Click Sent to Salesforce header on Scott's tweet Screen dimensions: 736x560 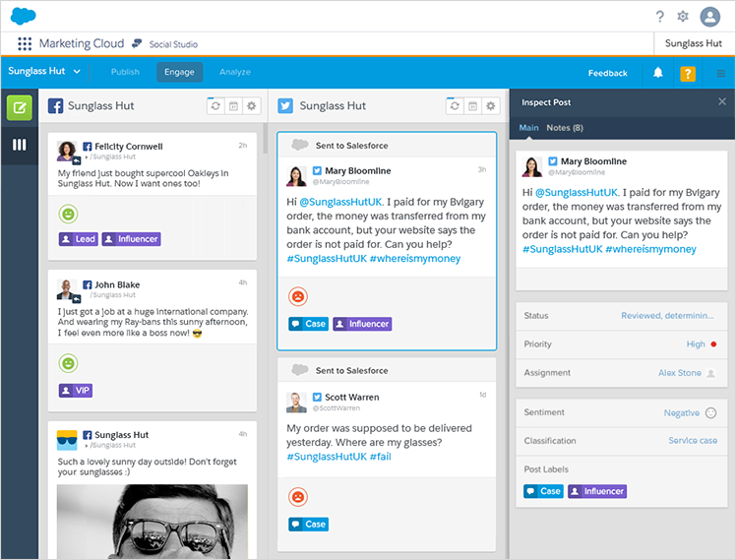[x=387, y=370]
